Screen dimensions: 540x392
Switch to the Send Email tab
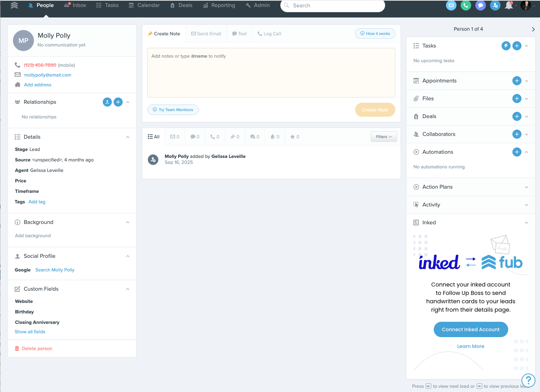tap(206, 34)
